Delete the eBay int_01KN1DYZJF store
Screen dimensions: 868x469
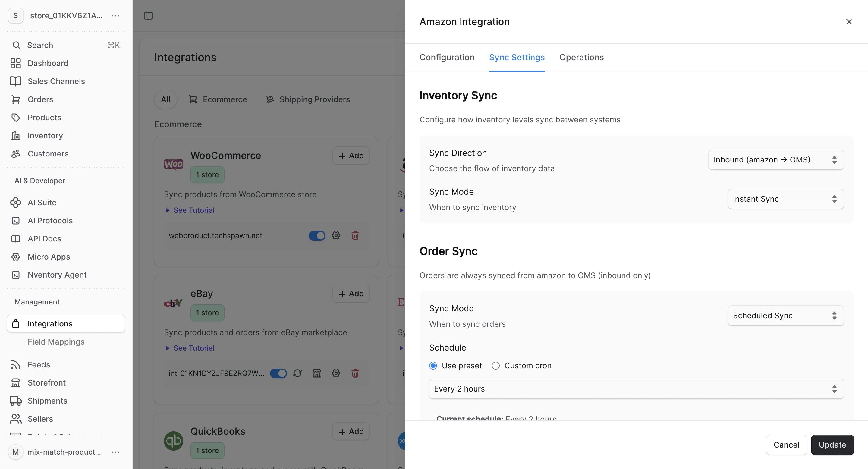click(x=355, y=373)
